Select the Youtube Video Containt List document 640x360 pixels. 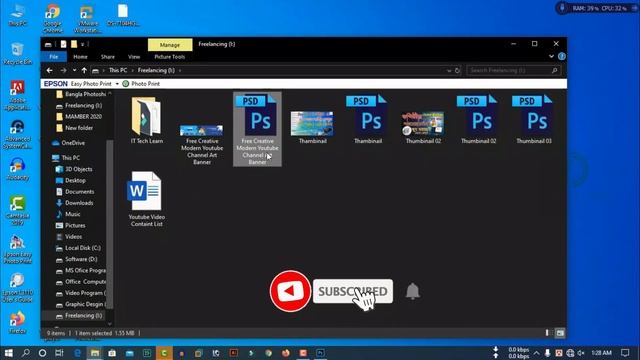pos(147,199)
